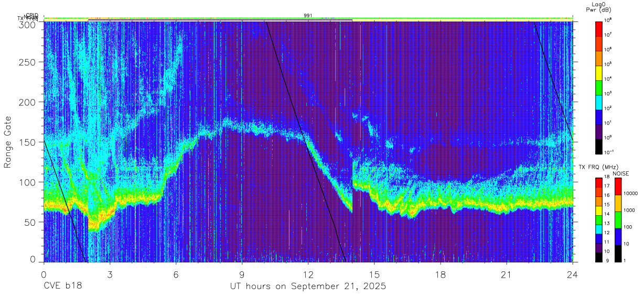
Task: Click the 18 tick label on UT hours axis
Action: pos(441,275)
